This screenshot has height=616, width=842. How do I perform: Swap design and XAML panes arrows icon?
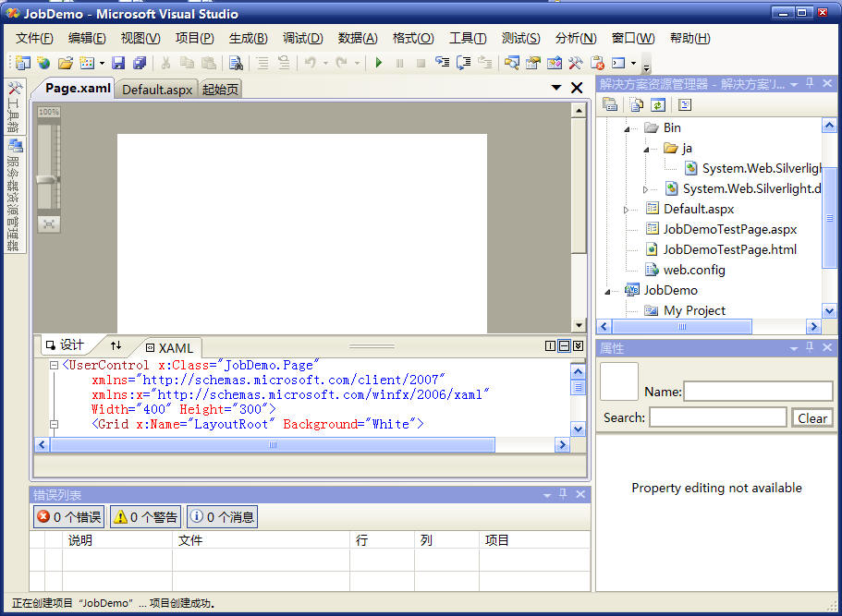click(x=116, y=345)
